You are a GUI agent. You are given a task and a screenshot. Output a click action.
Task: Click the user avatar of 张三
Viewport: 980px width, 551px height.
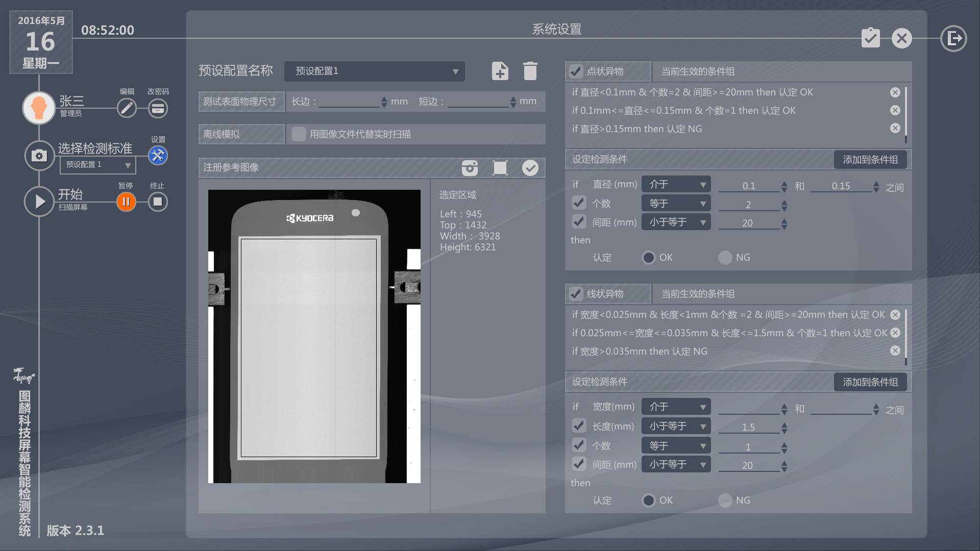[x=39, y=108]
